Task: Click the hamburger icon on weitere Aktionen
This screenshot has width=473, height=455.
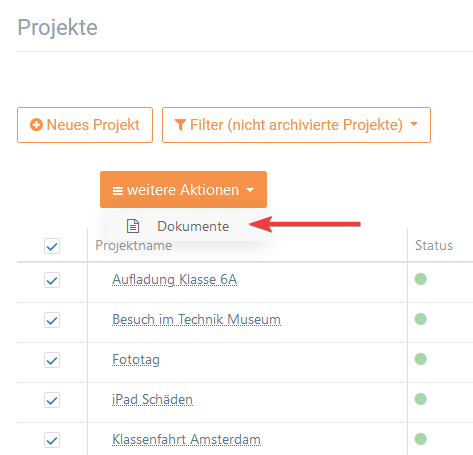Action: (x=117, y=191)
